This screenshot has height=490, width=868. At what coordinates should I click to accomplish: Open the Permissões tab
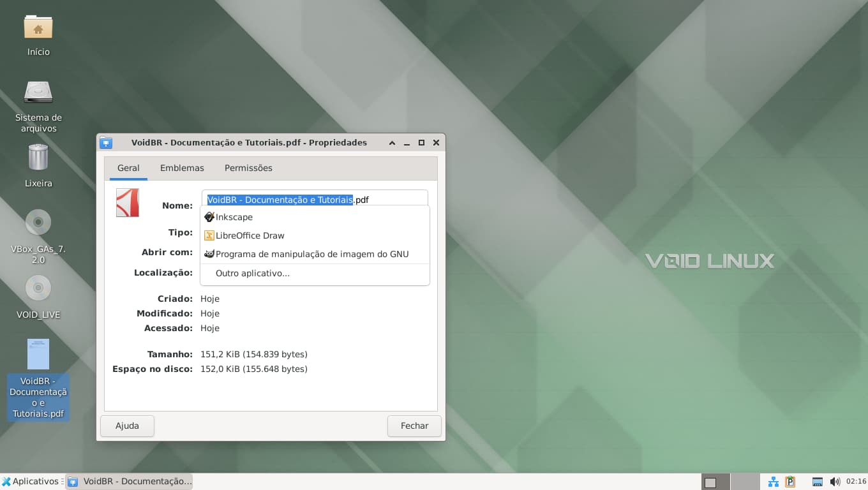248,168
